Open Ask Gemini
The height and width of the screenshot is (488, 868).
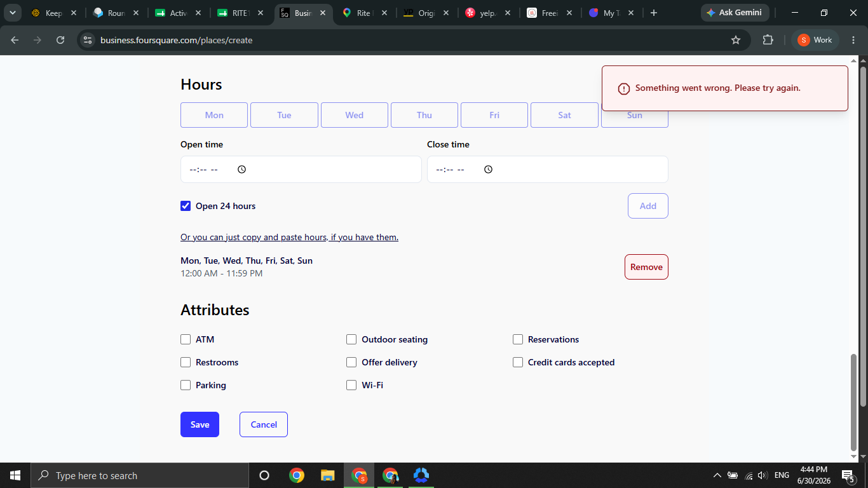735,13
